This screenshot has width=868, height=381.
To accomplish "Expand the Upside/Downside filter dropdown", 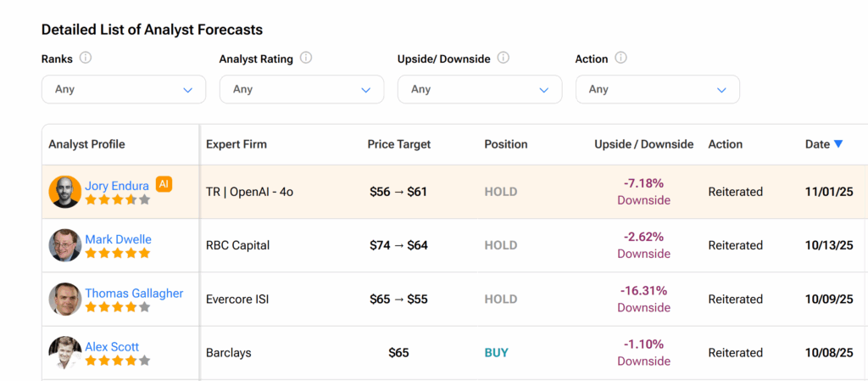I will point(480,89).
